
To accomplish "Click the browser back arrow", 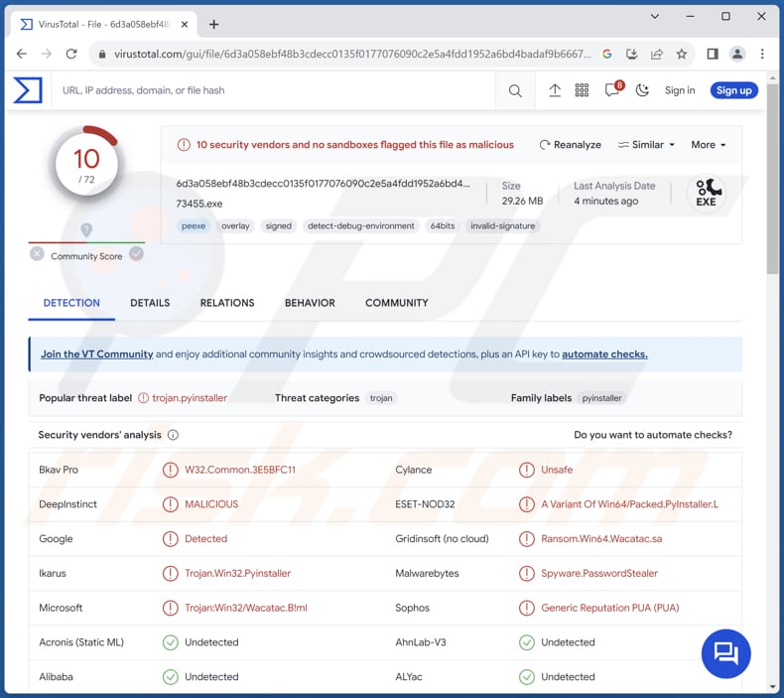I will tap(22, 54).
